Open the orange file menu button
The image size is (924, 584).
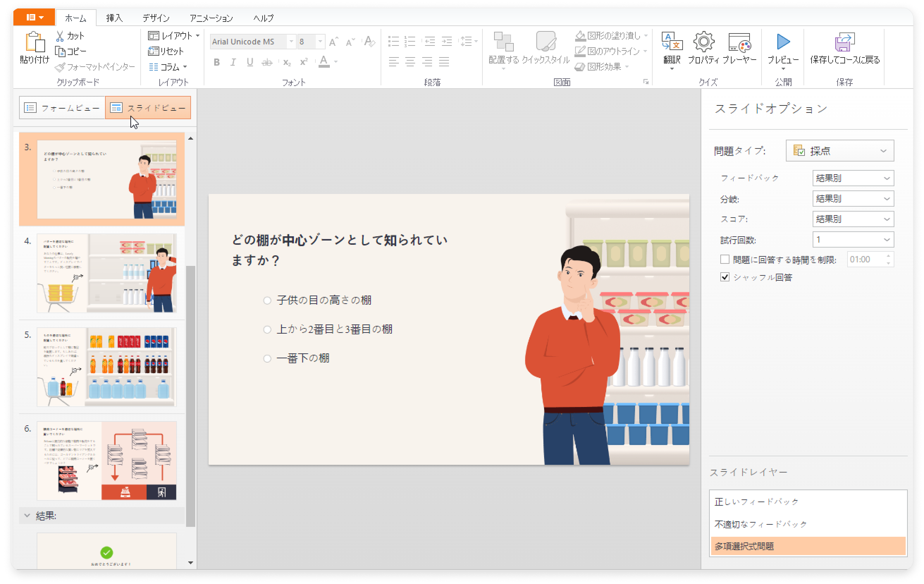pyautogui.click(x=34, y=17)
